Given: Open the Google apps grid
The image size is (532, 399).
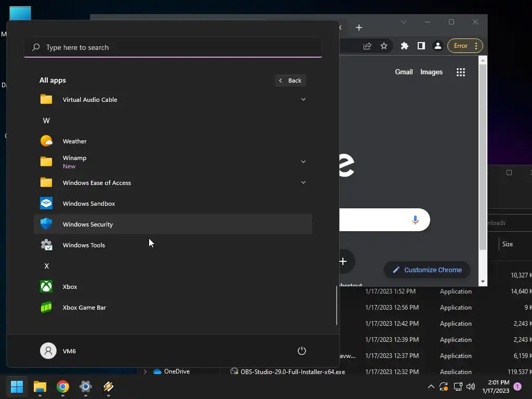Looking at the screenshot, I should 461,72.
